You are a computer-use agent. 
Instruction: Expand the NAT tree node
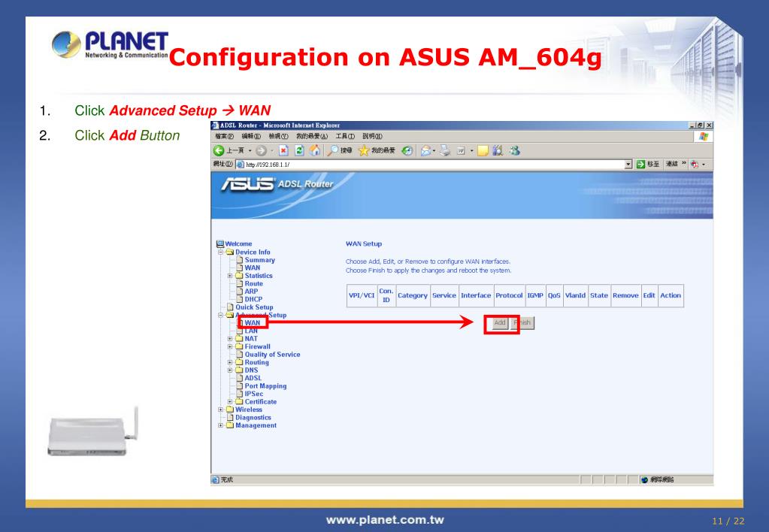click(x=230, y=338)
